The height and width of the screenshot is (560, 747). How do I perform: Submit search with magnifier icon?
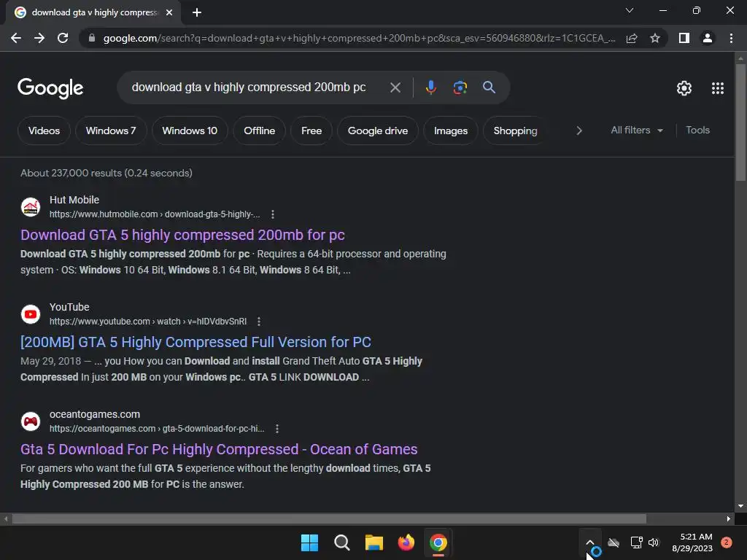click(489, 87)
